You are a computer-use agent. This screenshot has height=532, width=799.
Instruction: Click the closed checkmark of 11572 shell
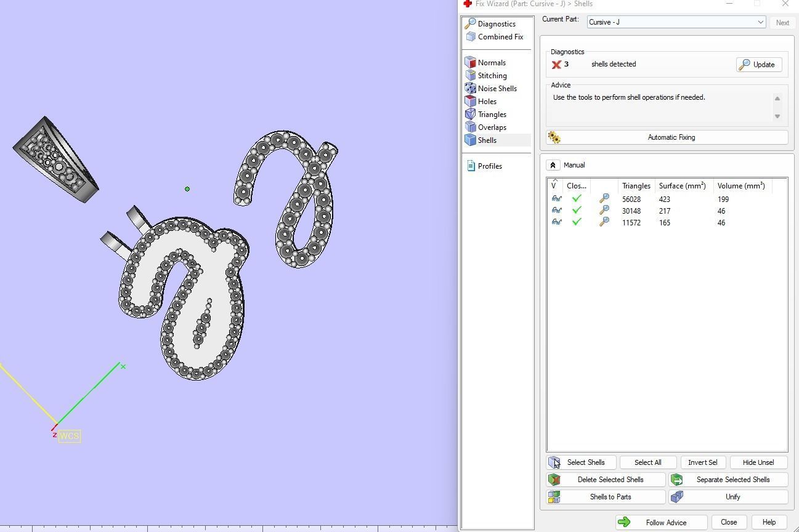pyautogui.click(x=577, y=222)
